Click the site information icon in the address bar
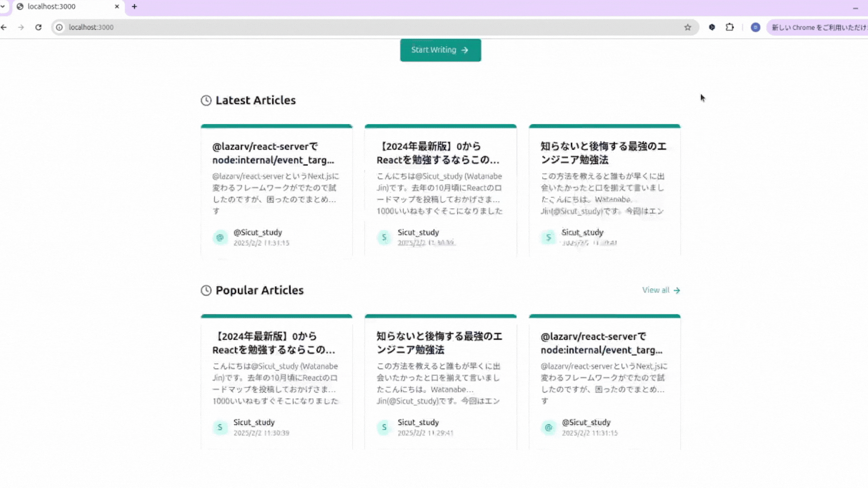Image resolution: width=868 pixels, height=488 pixels. 59,27
